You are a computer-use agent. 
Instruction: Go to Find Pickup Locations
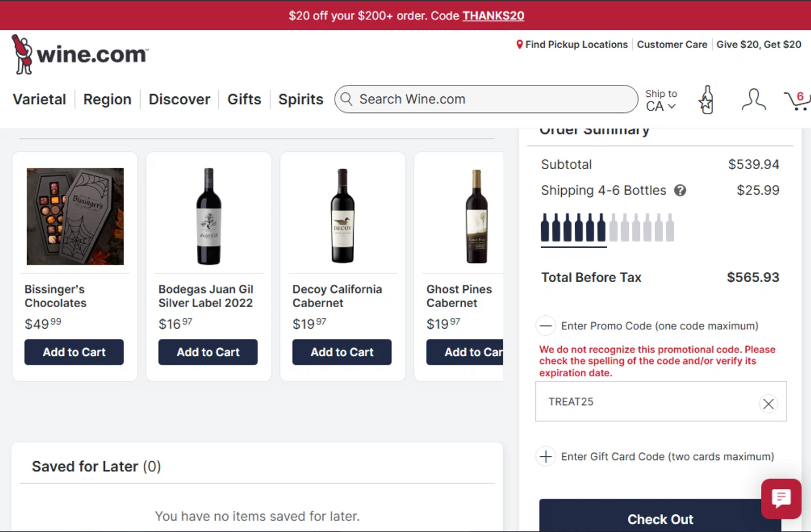pyautogui.click(x=576, y=44)
